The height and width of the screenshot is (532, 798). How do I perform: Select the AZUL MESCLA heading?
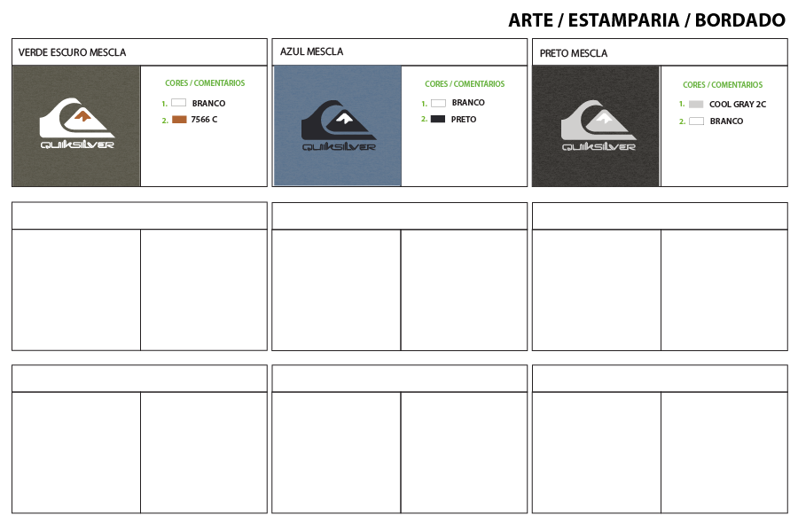pos(311,51)
